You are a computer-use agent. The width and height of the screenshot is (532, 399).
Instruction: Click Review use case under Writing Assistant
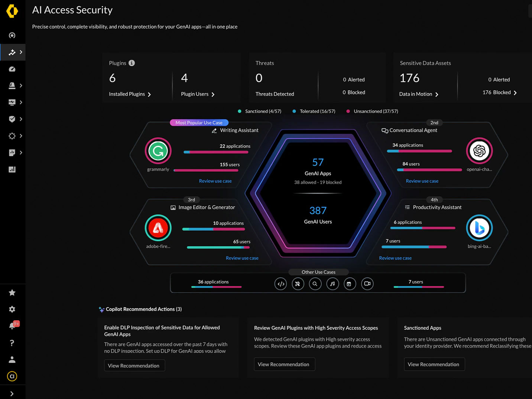(215, 181)
